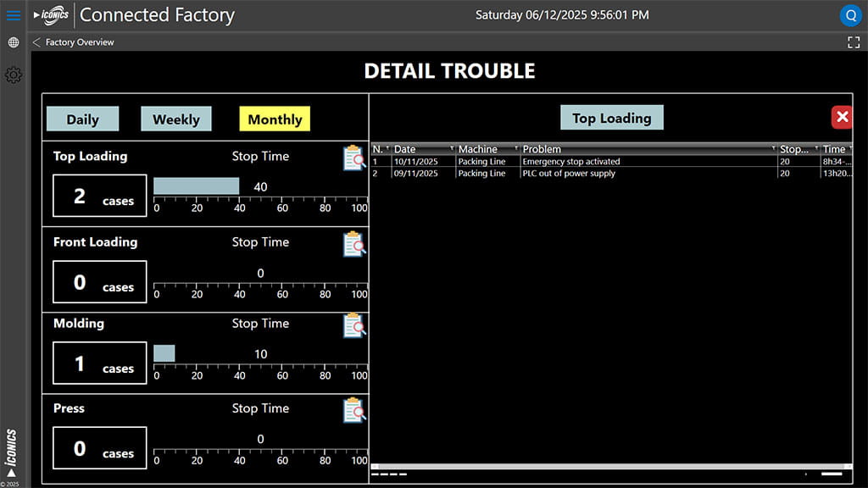
Task: Switch to Weekly view
Action: click(x=175, y=119)
